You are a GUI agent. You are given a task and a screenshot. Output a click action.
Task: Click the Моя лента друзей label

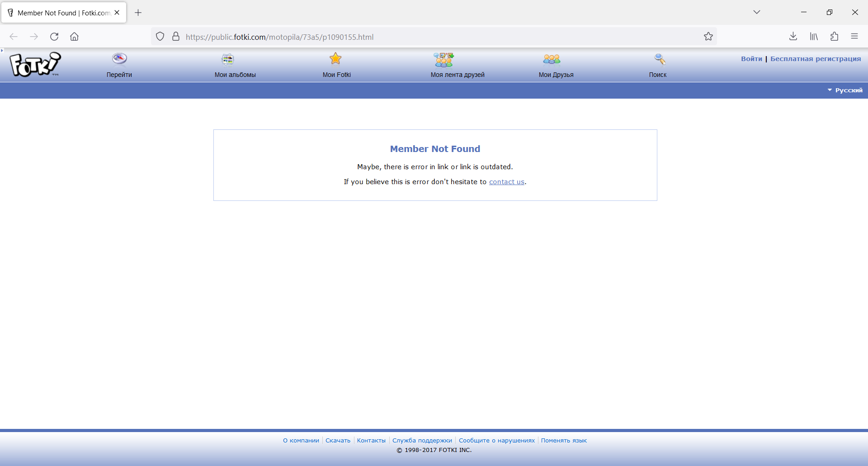pos(458,75)
